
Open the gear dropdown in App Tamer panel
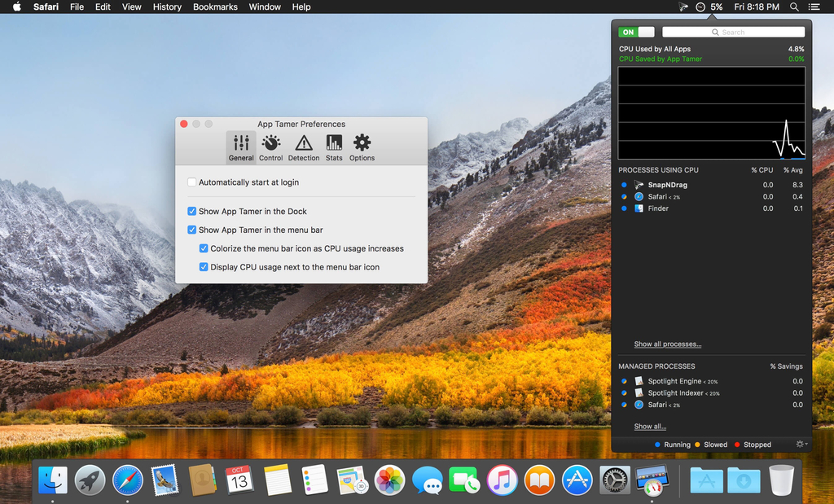[801, 445]
